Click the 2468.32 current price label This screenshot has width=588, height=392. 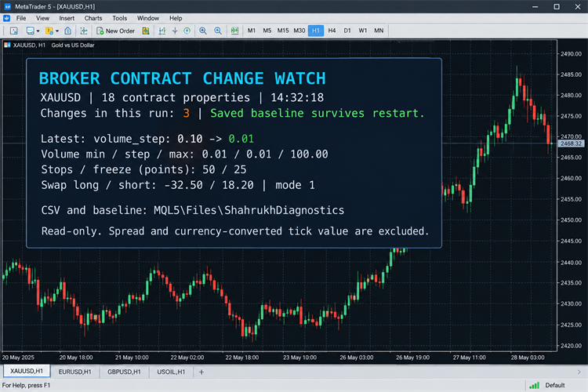(x=571, y=143)
